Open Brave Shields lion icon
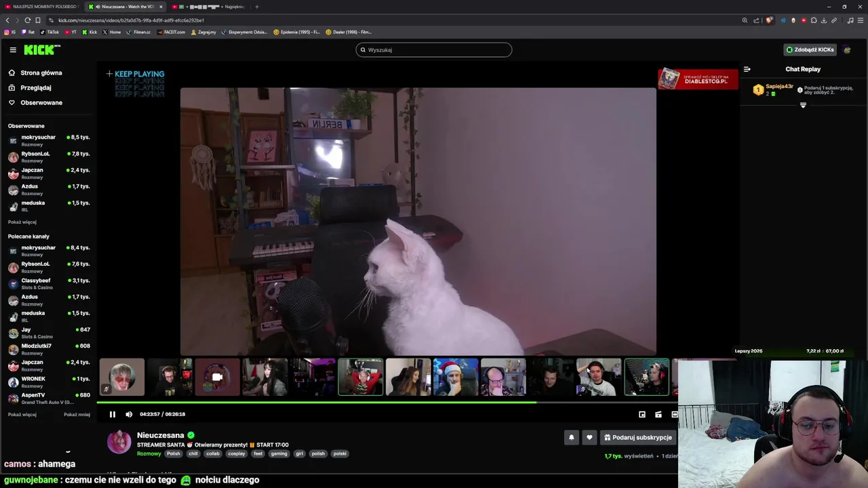The image size is (868, 488). 769,20
